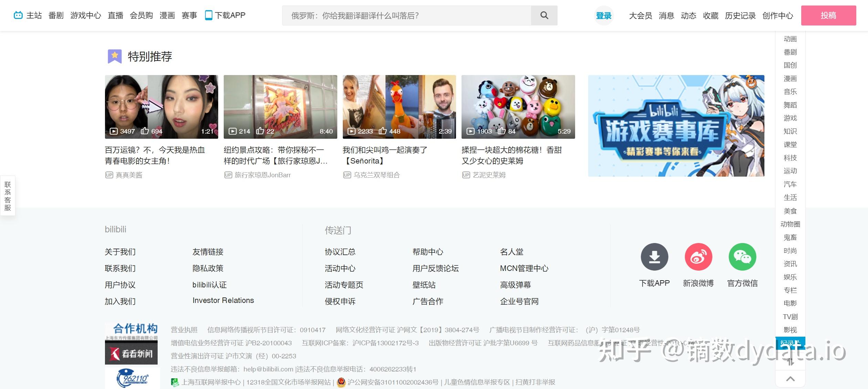Open the 纽约景点攻略 video thumbnail

tap(280, 107)
